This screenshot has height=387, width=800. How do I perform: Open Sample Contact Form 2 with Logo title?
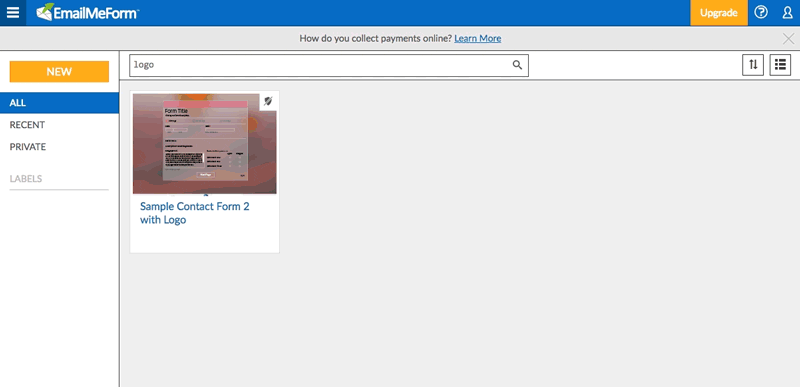[195, 213]
